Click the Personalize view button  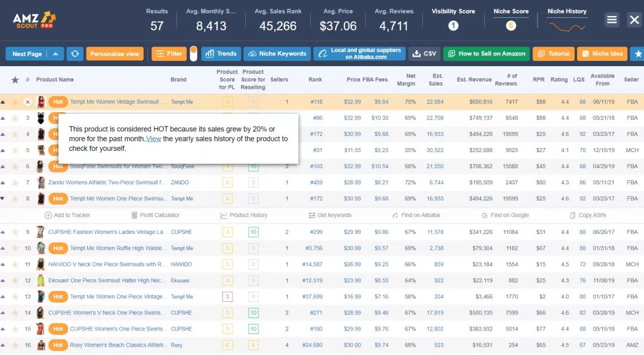[114, 54]
